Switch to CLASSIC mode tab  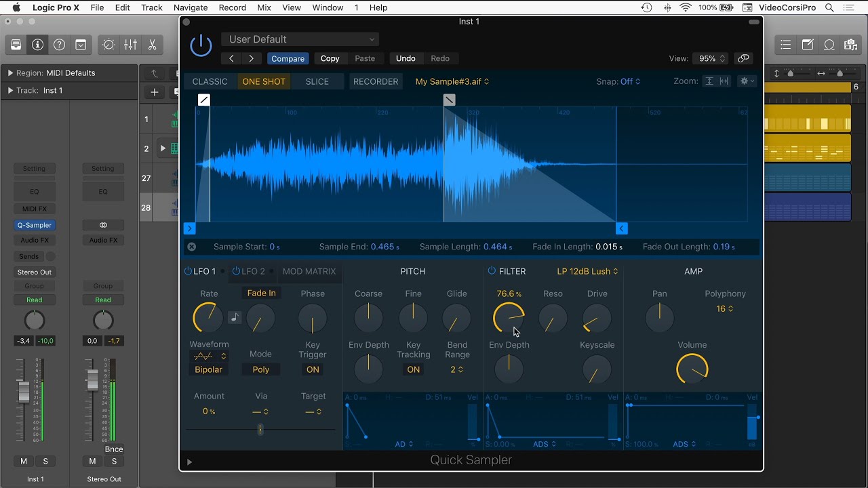click(x=210, y=81)
